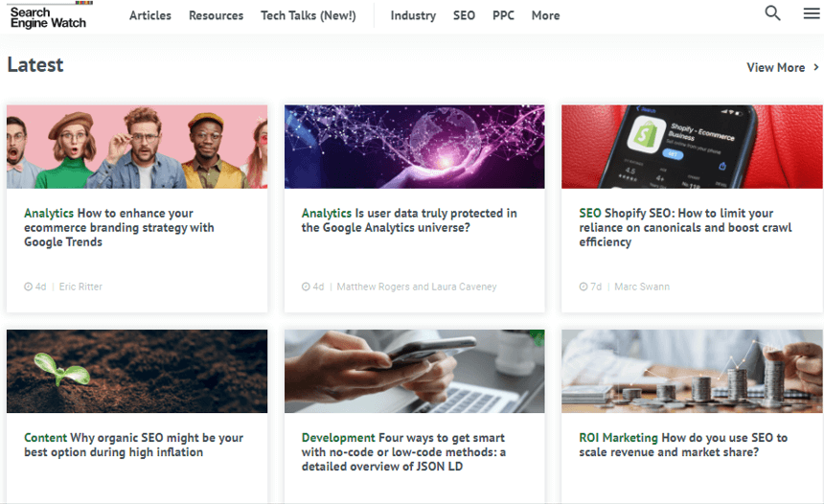
Task: Click the Shopify phone app thumbnail
Action: 693,147
